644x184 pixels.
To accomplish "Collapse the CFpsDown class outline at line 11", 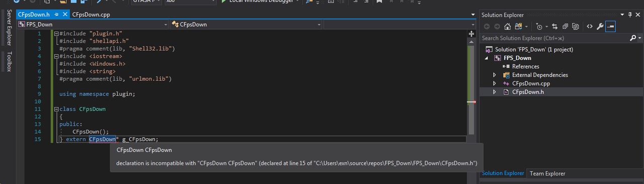I will (x=56, y=109).
